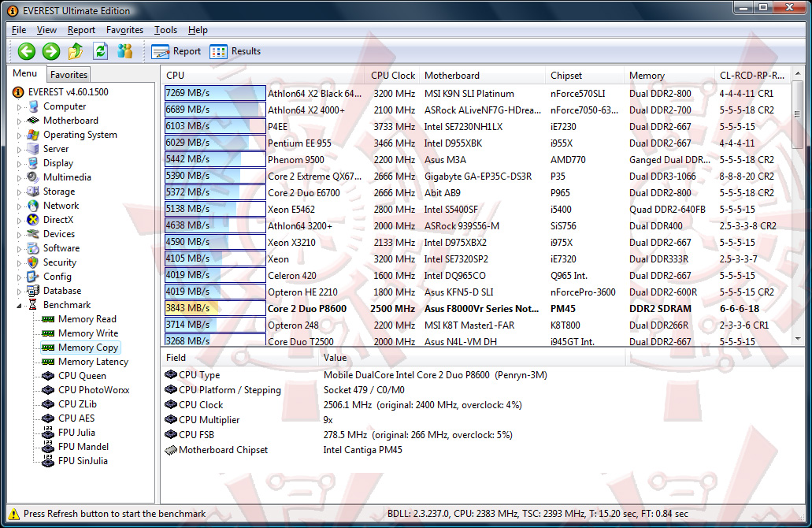Select the Operating System tree icon
Viewport: 812px width, 528px height.
[33, 135]
